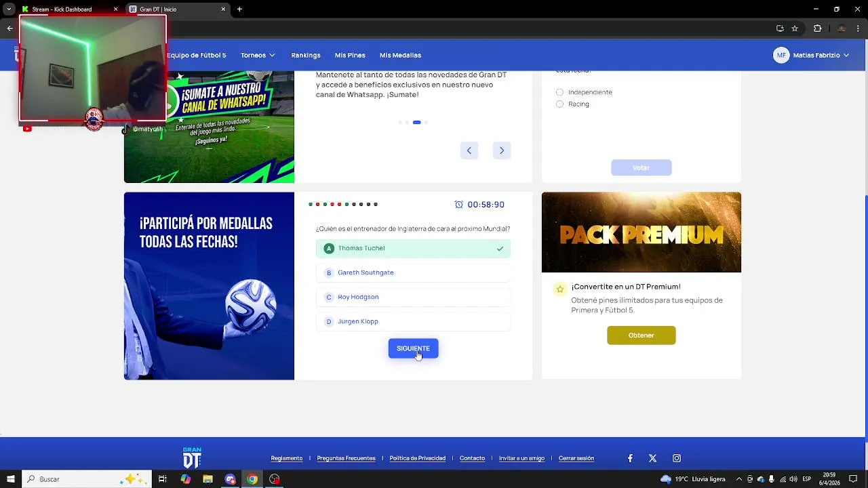Click the Pack Premium banner image

(641, 232)
